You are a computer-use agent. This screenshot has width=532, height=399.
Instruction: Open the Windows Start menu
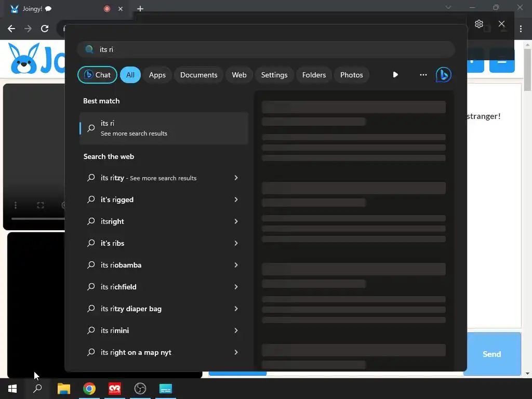click(12, 389)
